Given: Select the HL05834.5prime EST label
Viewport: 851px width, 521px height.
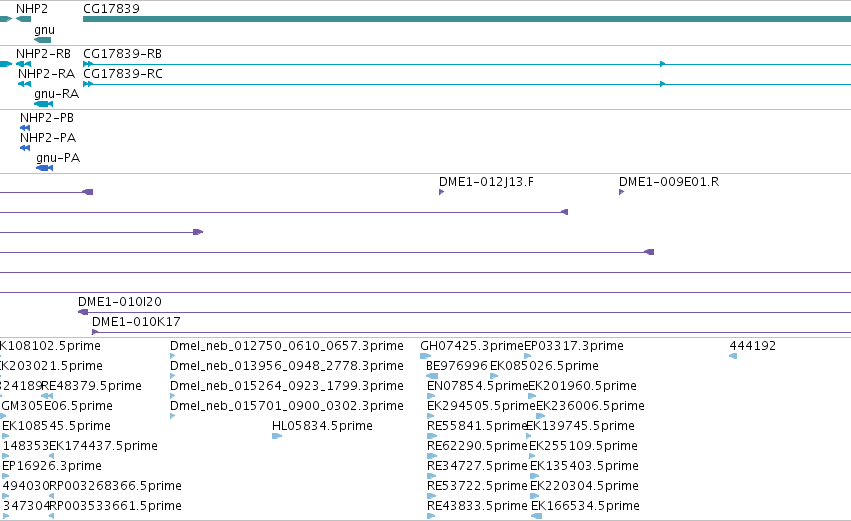Looking at the screenshot, I should point(322,426).
